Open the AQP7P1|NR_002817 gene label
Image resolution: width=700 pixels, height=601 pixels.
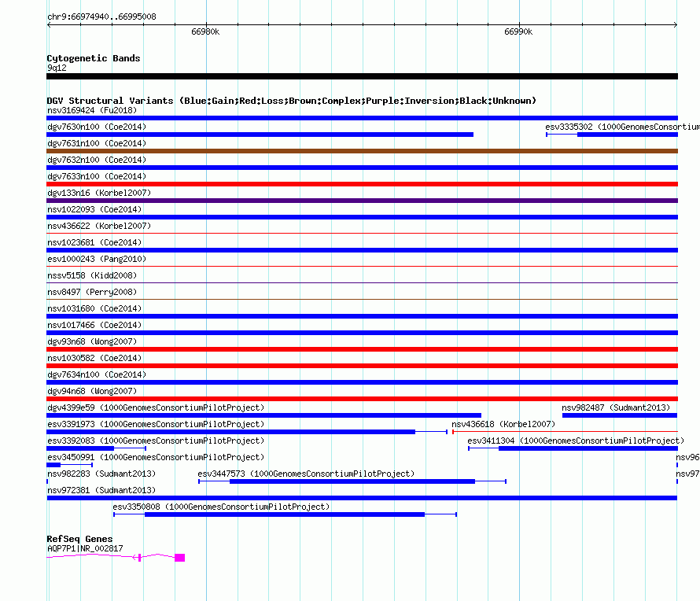click(85, 548)
